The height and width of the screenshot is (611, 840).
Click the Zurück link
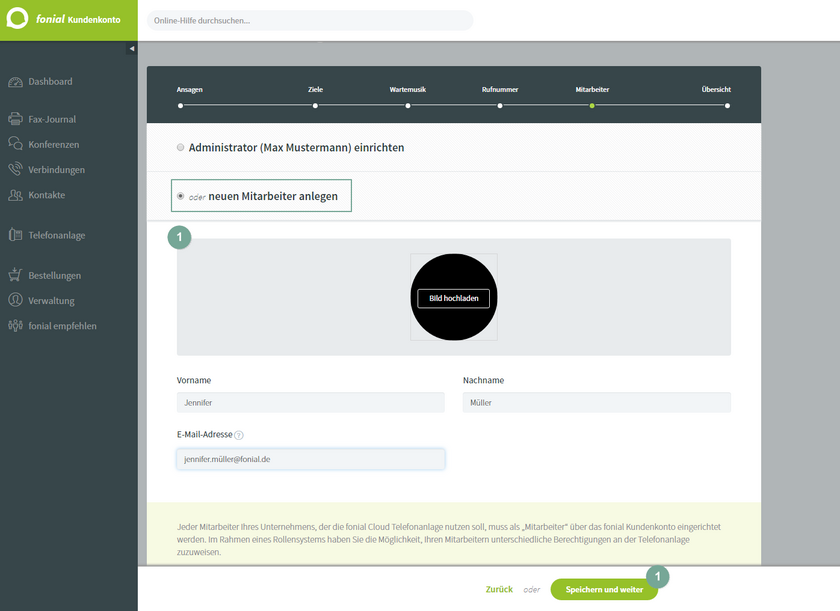pos(499,589)
